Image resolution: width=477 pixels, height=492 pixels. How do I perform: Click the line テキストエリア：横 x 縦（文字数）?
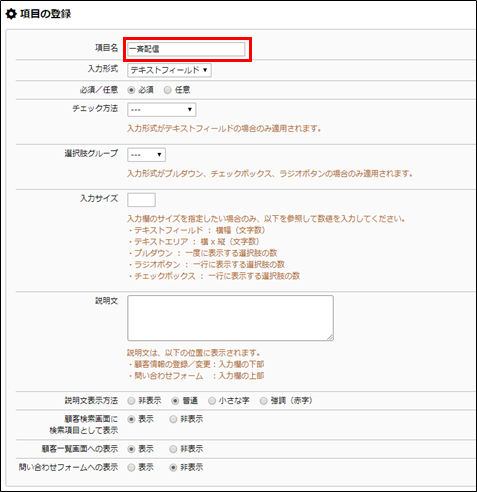pyautogui.click(x=194, y=242)
